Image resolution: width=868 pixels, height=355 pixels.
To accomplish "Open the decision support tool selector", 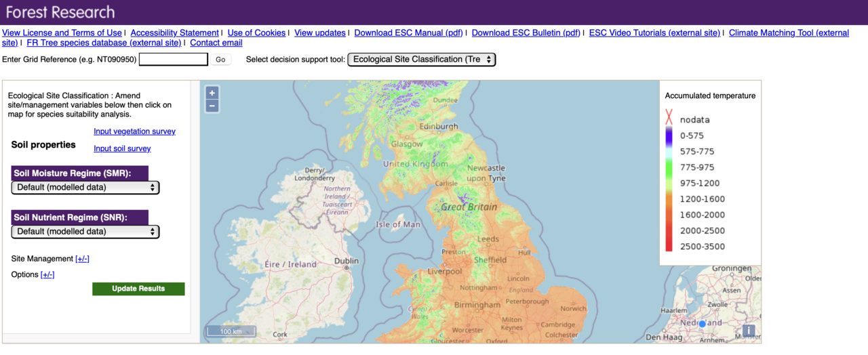I will (x=421, y=60).
